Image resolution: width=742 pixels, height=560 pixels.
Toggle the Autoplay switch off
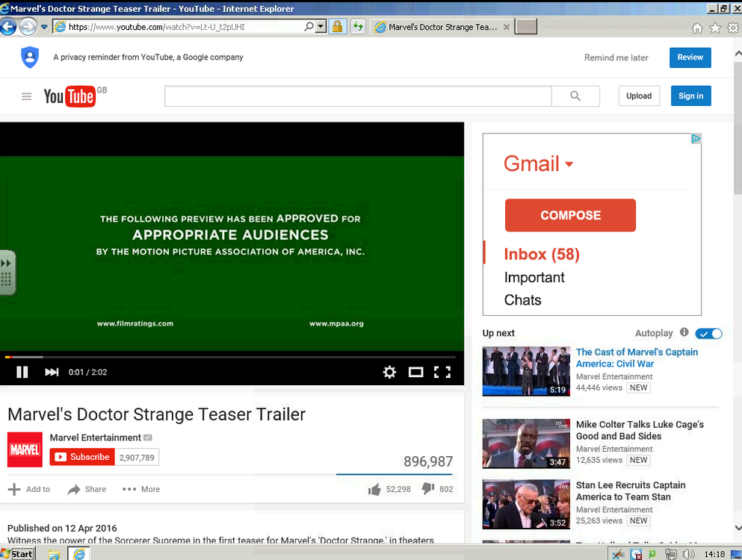(x=708, y=334)
